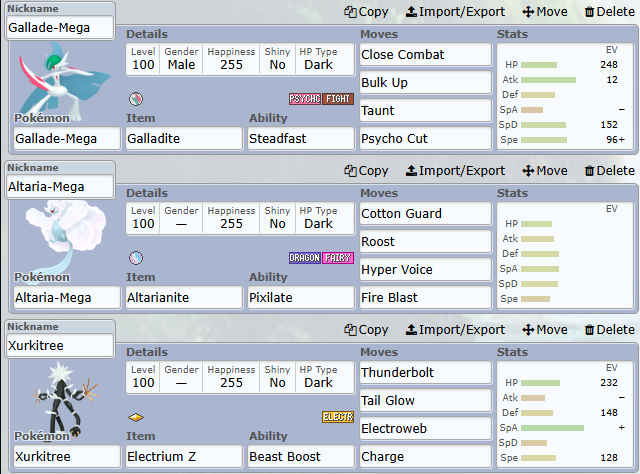Select the Hyper Voice move slot
Image resolution: width=640 pixels, height=474 pixels.
[x=426, y=269]
